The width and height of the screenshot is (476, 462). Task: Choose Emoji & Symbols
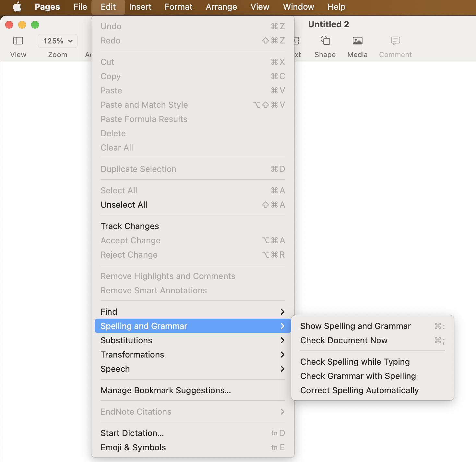coord(193,447)
